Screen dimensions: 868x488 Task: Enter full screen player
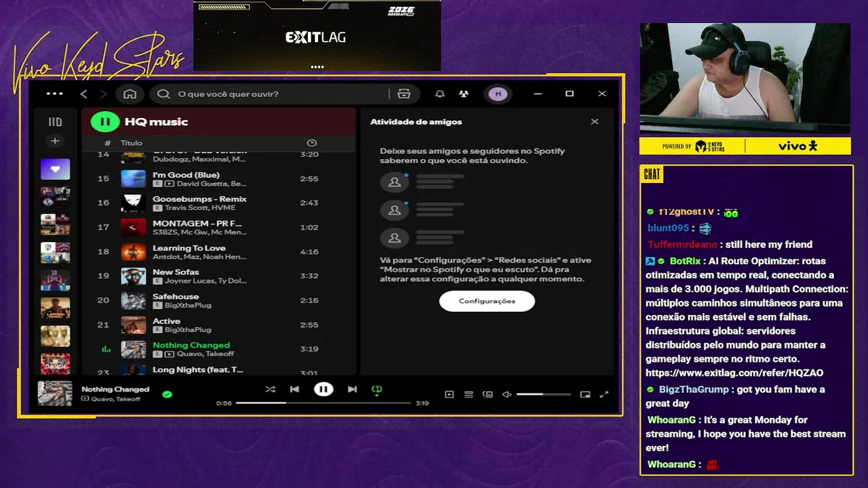604,394
